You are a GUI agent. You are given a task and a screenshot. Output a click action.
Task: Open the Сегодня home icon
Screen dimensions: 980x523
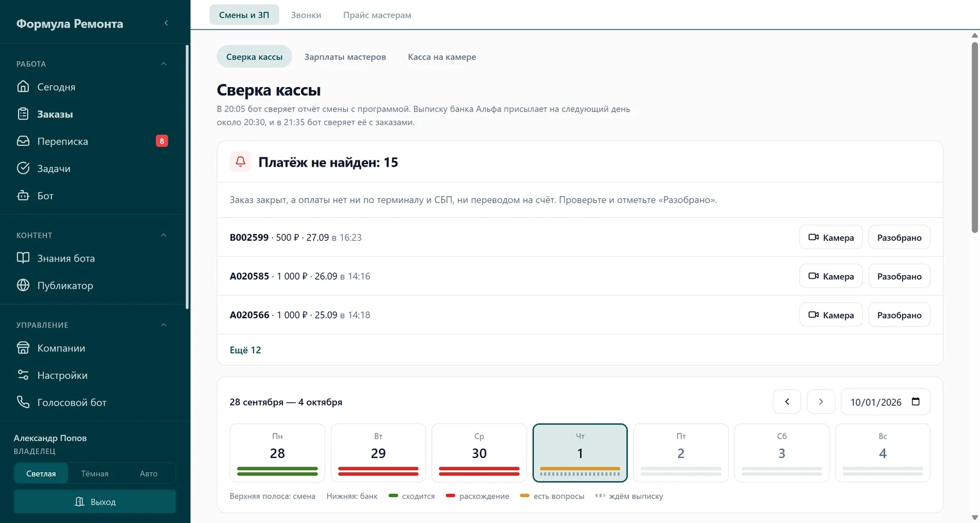tap(23, 86)
